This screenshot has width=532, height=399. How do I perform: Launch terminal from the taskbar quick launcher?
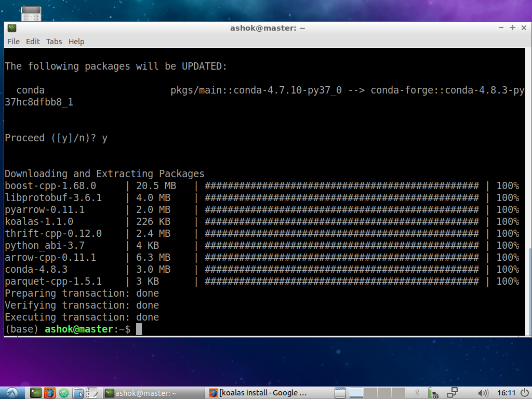35,393
